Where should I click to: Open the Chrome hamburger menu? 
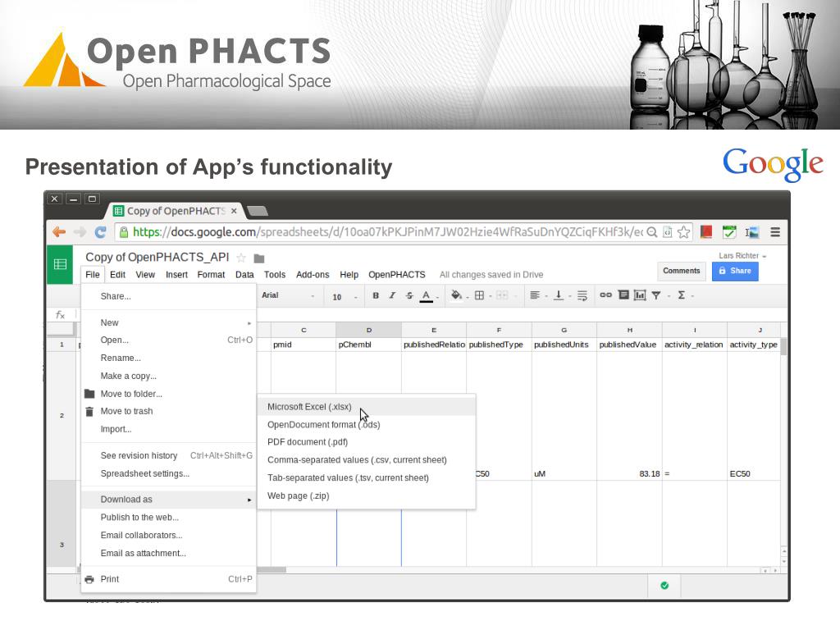(775, 232)
